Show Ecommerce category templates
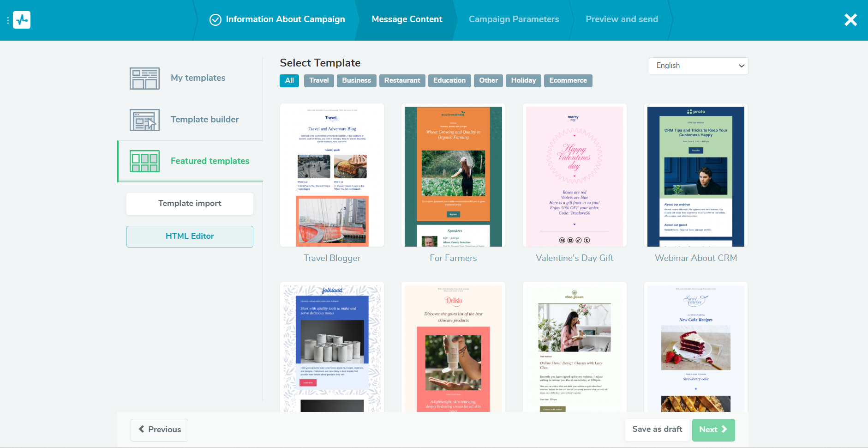The image size is (868, 448). click(568, 80)
